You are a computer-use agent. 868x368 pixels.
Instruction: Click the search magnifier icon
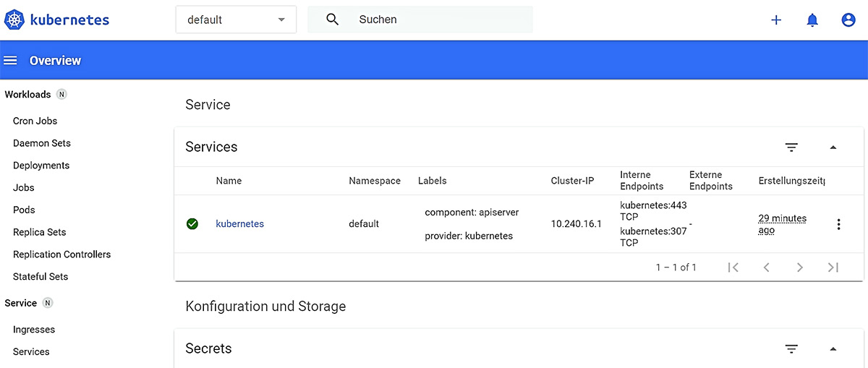332,20
